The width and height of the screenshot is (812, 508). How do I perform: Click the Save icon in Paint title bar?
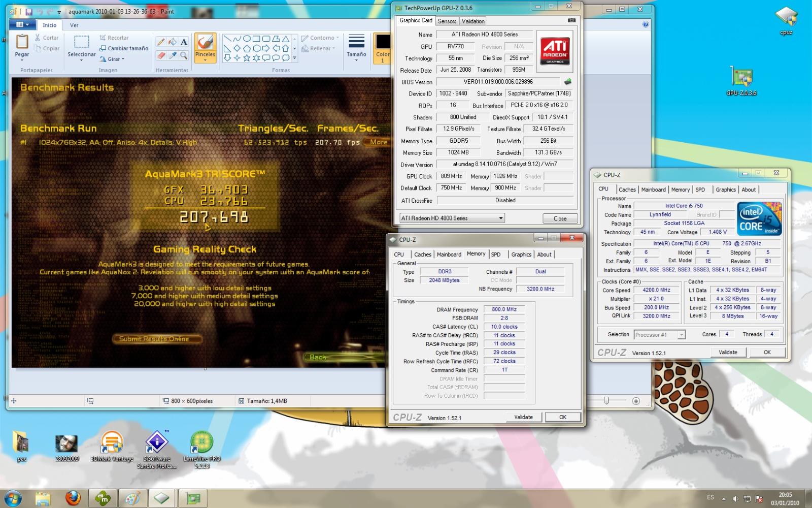29,11
